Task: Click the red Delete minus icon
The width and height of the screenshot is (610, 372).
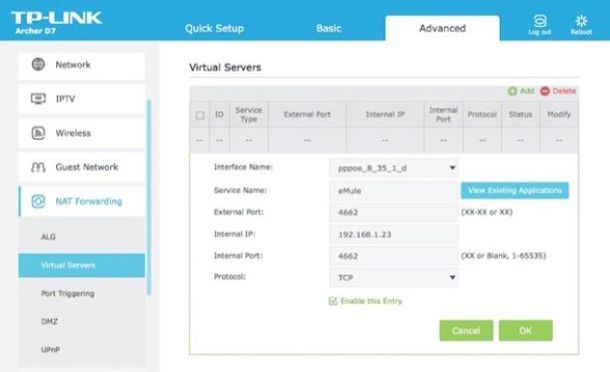Action: [545, 91]
